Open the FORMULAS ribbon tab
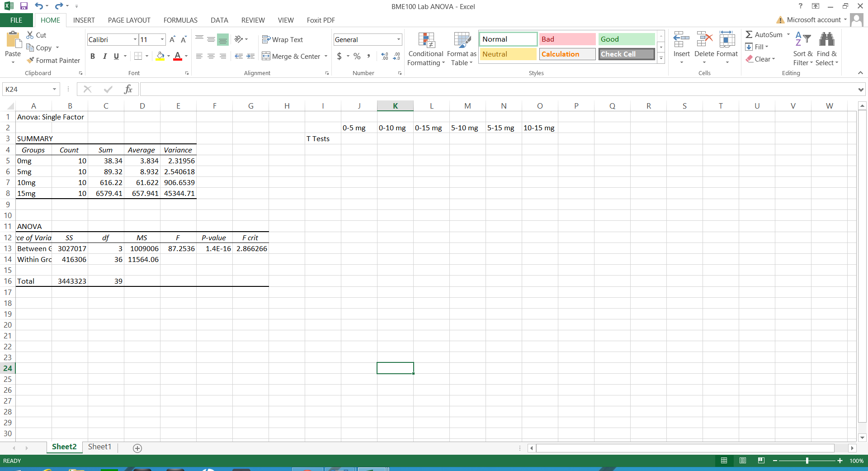The width and height of the screenshot is (868, 471). pyautogui.click(x=180, y=20)
